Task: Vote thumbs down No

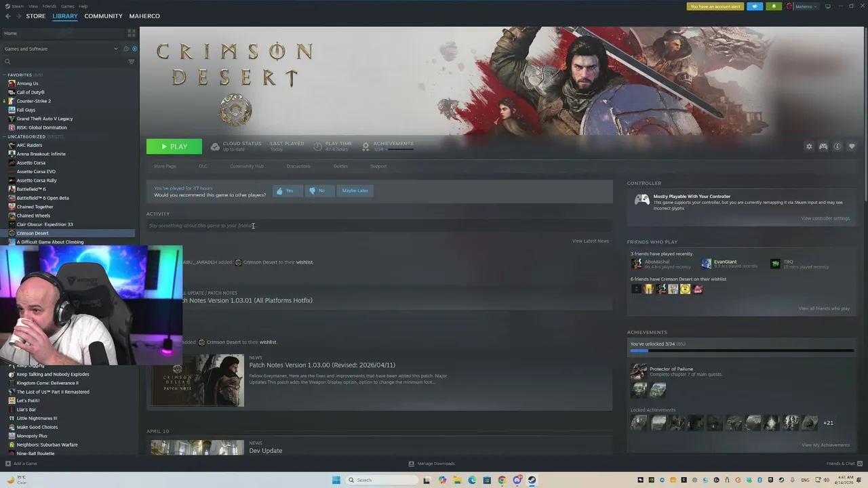Action: coord(318,190)
